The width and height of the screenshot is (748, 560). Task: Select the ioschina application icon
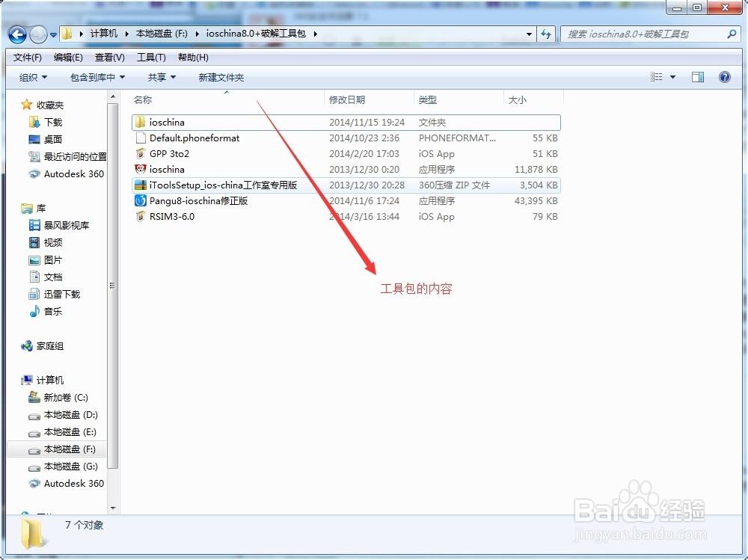141,169
